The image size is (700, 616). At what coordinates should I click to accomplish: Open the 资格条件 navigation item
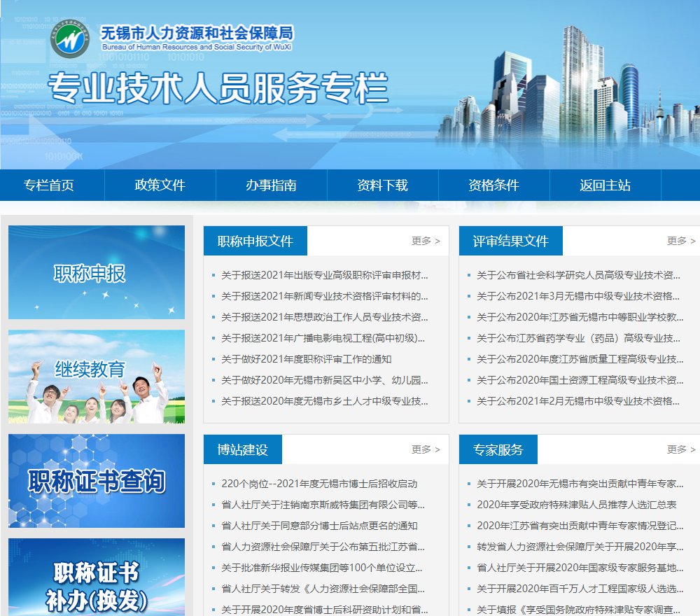coord(493,185)
